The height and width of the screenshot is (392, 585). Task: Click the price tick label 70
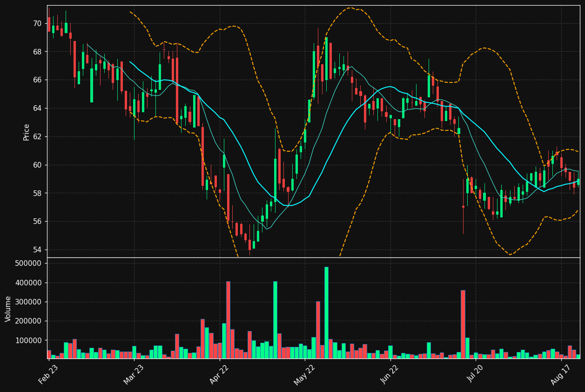37,23
